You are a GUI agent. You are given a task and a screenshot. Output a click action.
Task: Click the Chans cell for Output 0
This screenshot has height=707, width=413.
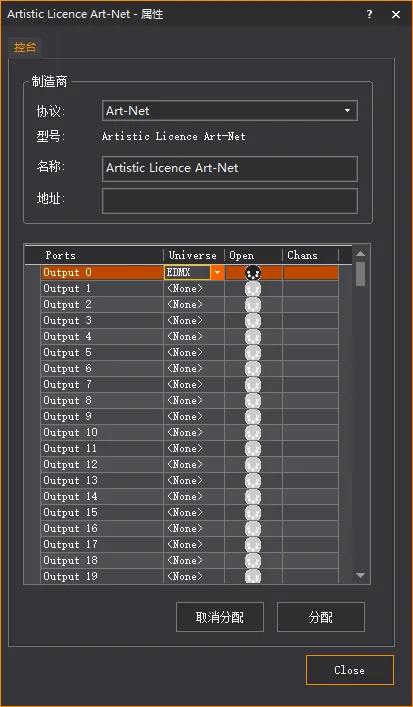click(x=311, y=273)
